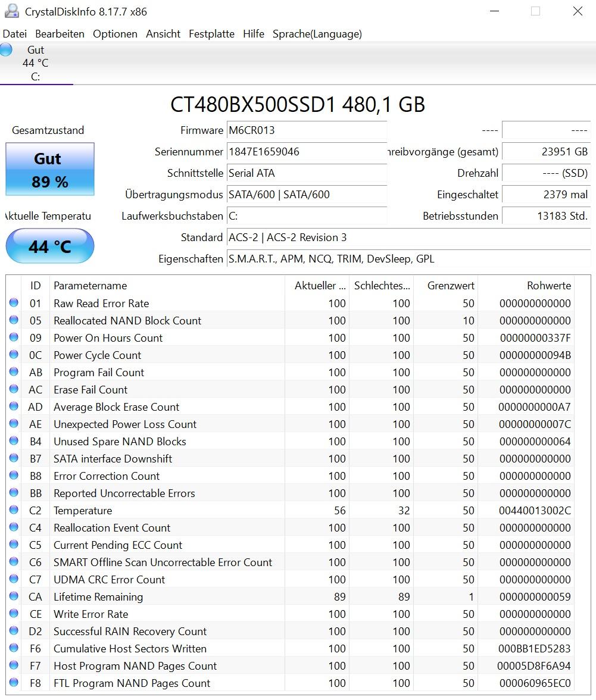Click the 44 °C temperature button
Viewport: 596px width, 700px height.
coord(50,246)
